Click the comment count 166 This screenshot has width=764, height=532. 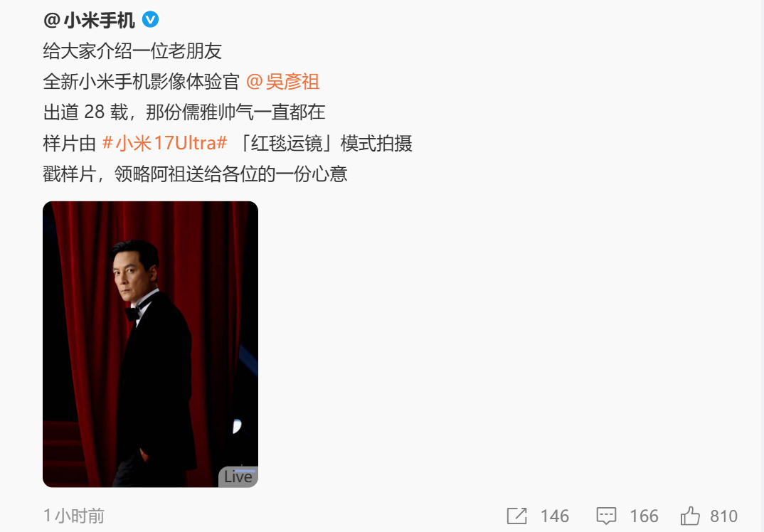(644, 516)
